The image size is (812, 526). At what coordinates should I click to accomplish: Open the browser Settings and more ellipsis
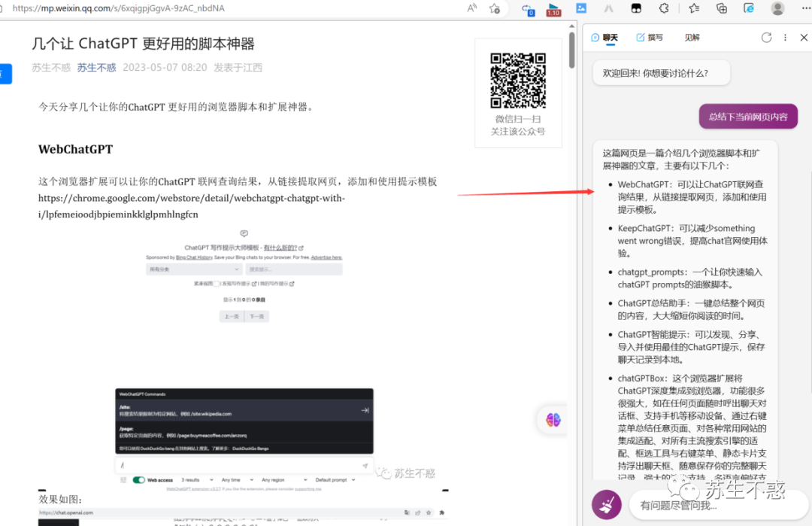806,8
